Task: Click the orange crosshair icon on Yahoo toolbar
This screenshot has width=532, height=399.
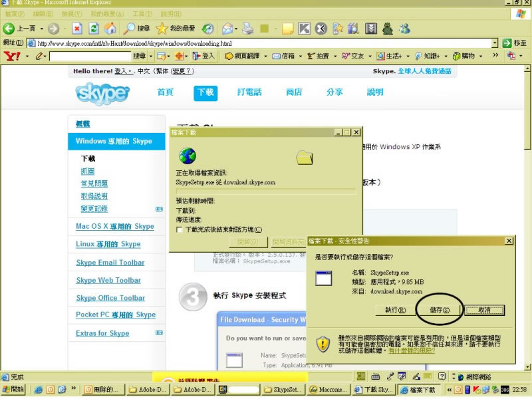Action: coord(179,56)
